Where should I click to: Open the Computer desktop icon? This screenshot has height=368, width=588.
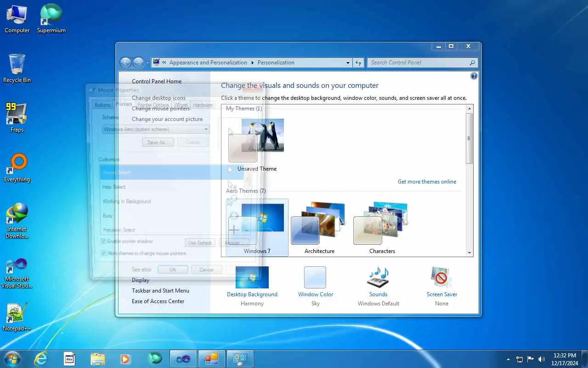17,19
